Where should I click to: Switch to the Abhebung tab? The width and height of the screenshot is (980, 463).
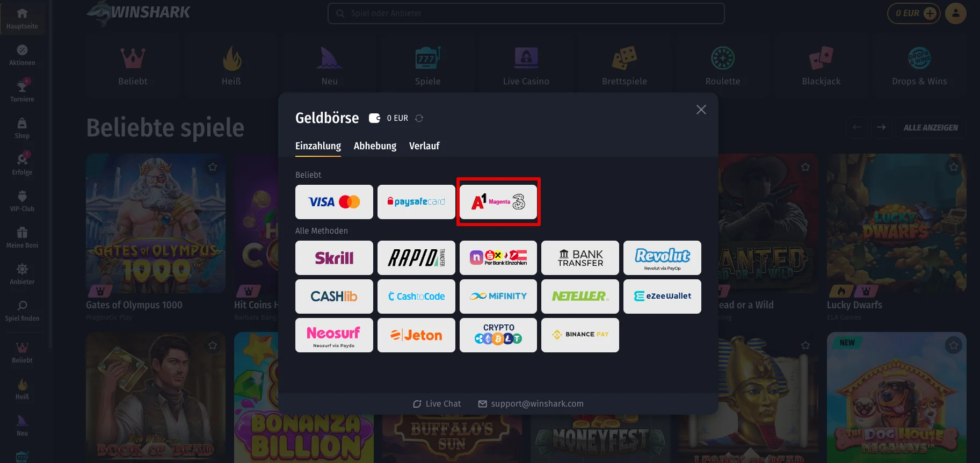click(x=375, y=146)
